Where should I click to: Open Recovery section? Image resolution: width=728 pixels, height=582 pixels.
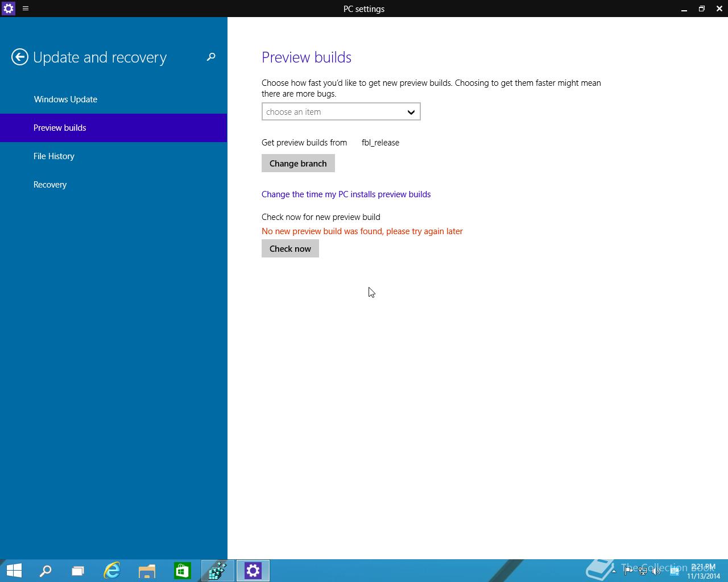point(114,185)
